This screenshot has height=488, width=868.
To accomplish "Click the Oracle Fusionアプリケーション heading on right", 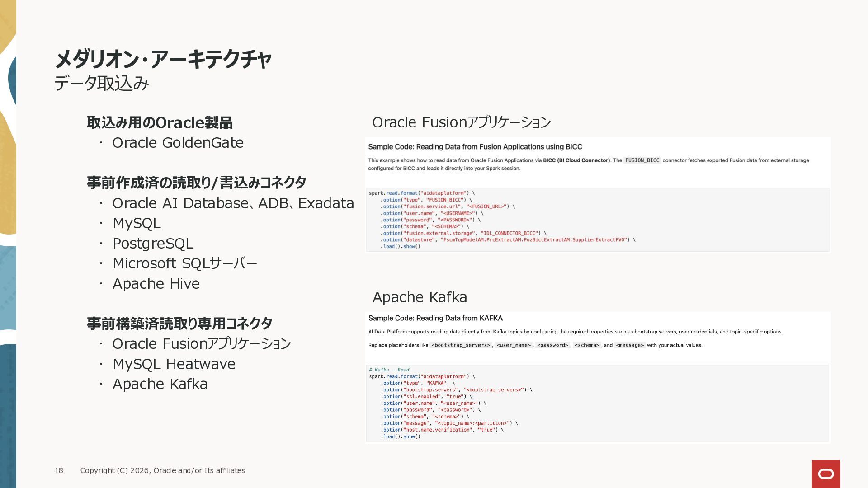I will (x=461, y=122).
